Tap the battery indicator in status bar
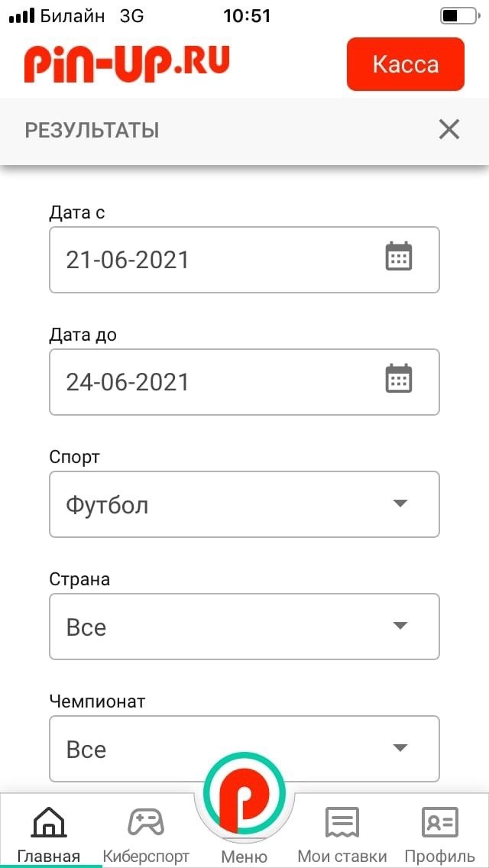 (x=458, y=15)
